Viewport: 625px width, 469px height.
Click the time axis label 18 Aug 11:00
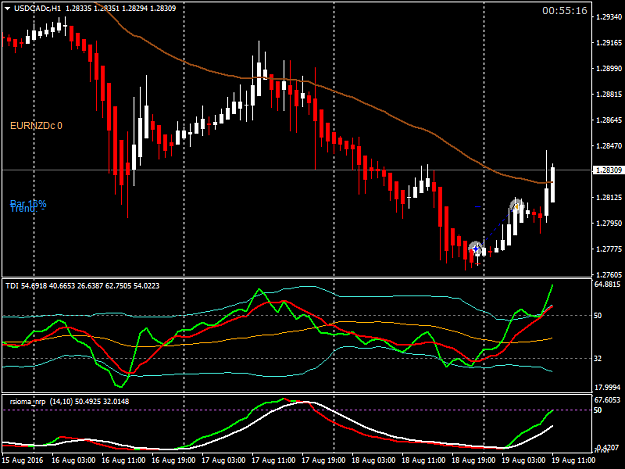(423, 460)
